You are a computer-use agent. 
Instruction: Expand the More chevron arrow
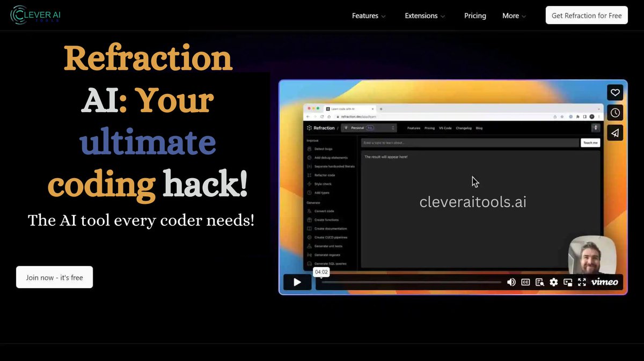[524, 16]
